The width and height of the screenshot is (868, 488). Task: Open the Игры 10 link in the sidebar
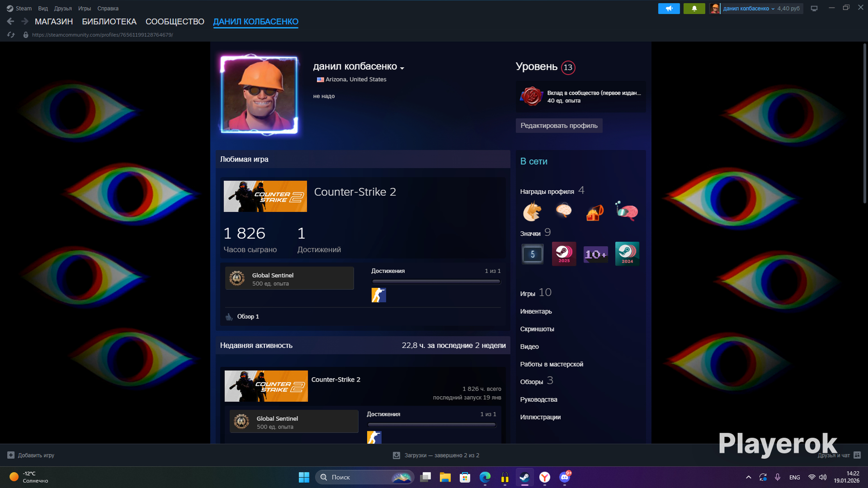pos(536,293)
